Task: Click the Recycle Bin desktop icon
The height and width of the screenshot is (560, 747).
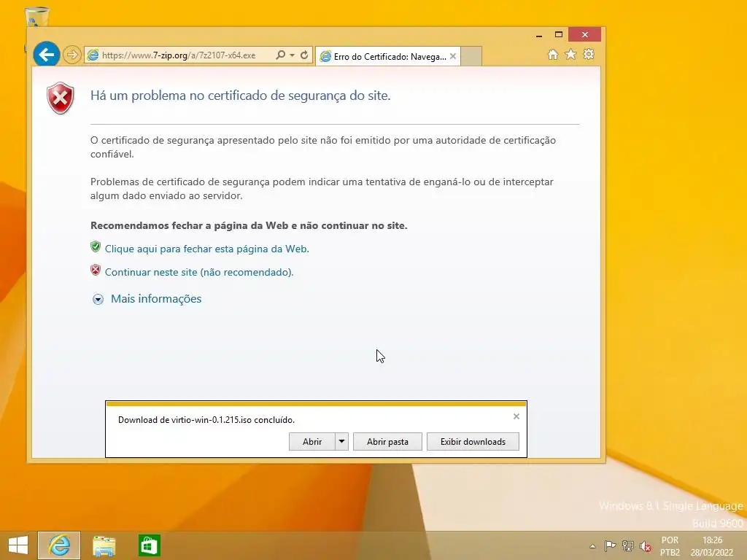Action: click(36, 17)
